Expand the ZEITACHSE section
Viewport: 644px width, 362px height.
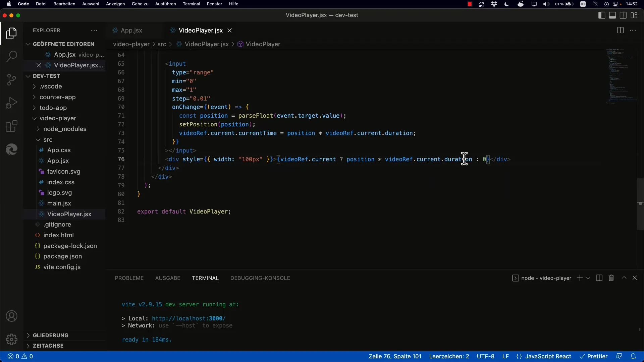[x=48, y=346]
